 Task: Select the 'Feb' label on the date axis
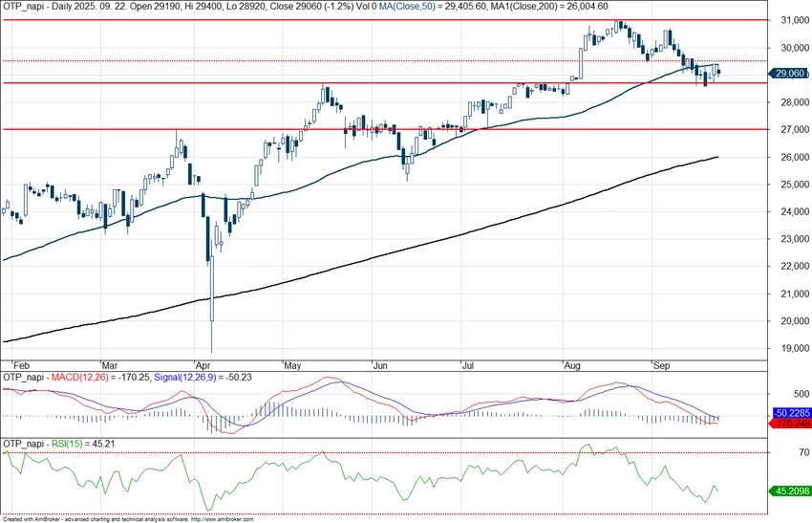(18, 365)
